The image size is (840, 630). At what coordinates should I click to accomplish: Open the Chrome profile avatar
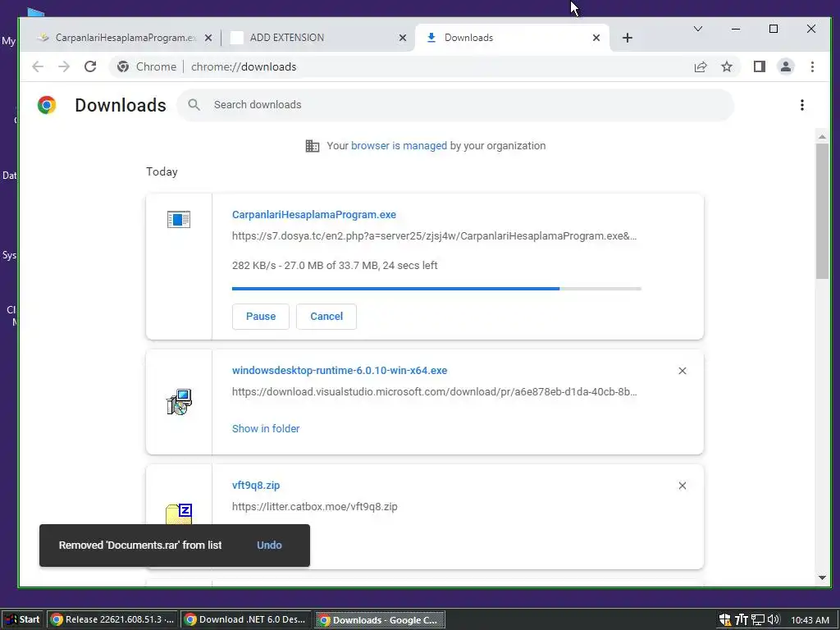[x=785, y=66]
